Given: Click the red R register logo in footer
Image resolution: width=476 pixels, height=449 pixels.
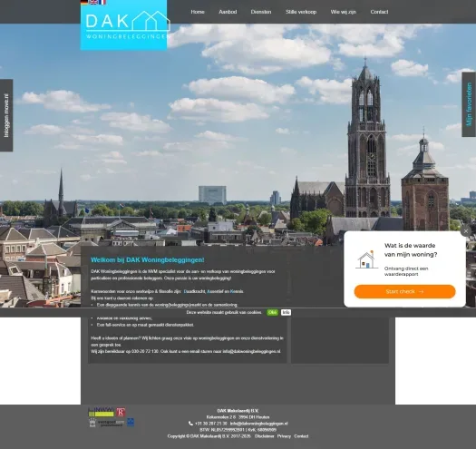Looking at the screenshot, I should pos(121,412).
